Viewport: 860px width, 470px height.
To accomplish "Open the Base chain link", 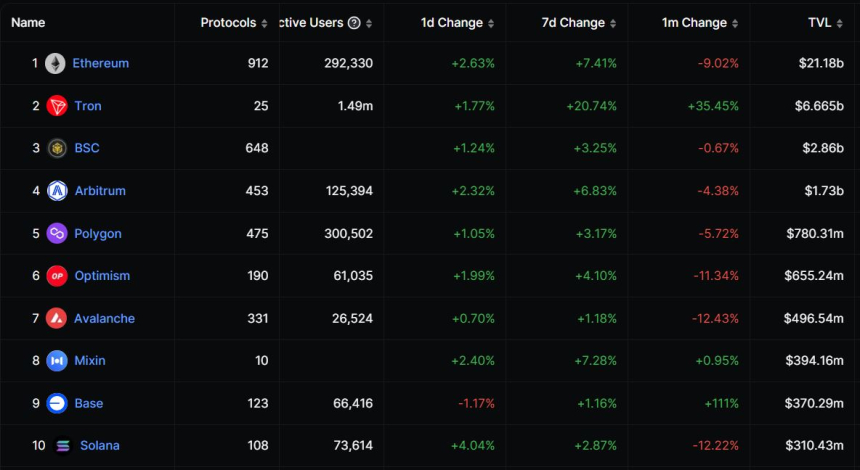I will (89, 403).
